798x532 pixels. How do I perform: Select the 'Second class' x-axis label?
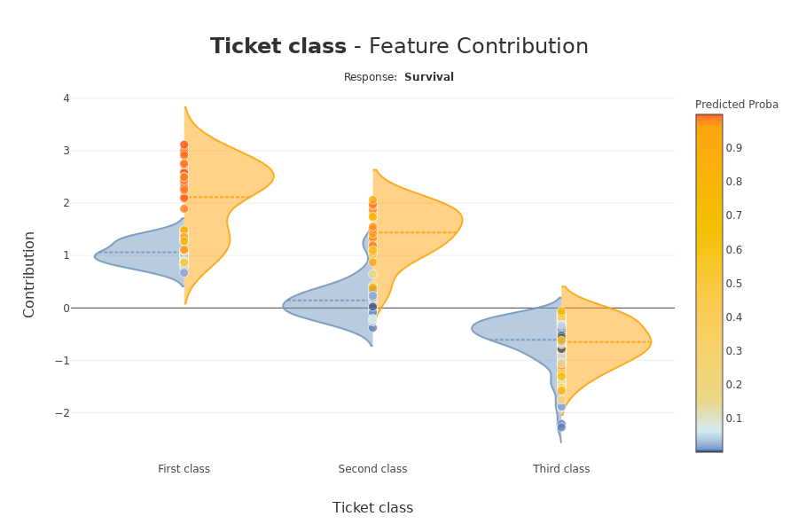(x=372, y=469)
